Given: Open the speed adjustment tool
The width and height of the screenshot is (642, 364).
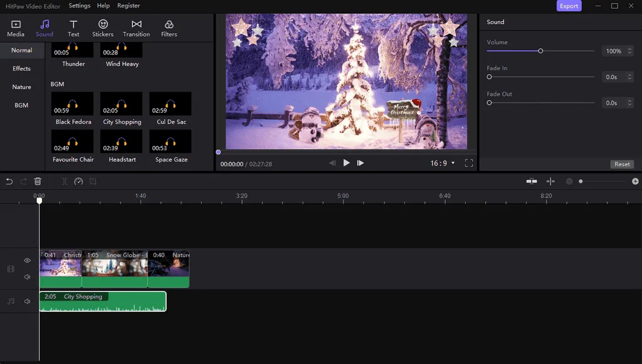Looking at the screenshot, I should 78,182.
